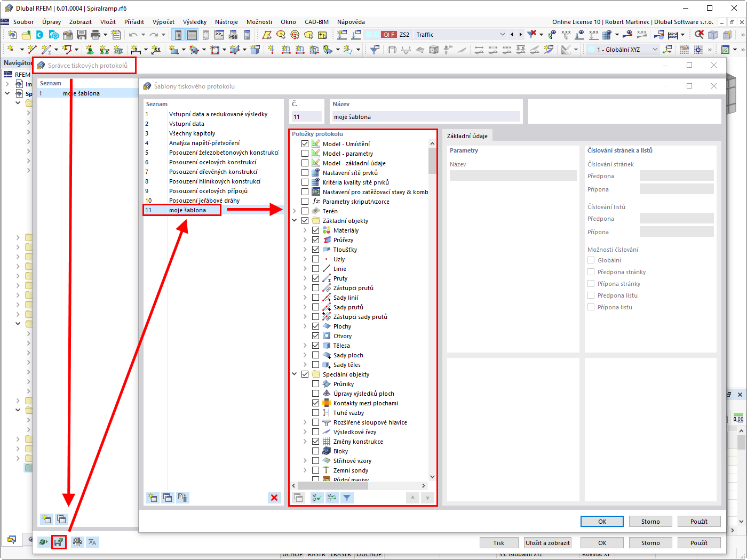This screenshot has height=560, width=747.
Task: Enable the Model - parametry checkbox
Action: 305,153
